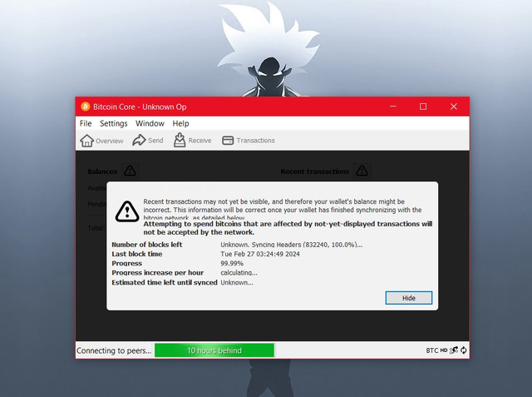Click the Hide button
Image resolution: width=532 pixels, height=397 pixels.
coord(408,298)
